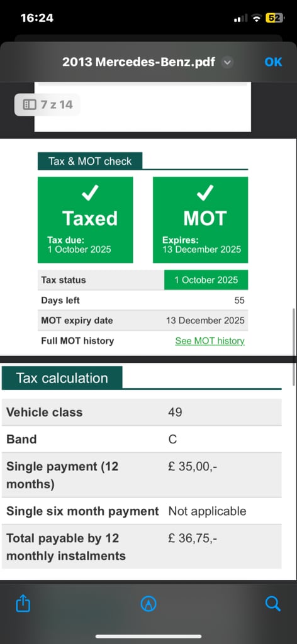Tap OK to close the PDF
Viewport: 297px width, 644px height.
273,62
